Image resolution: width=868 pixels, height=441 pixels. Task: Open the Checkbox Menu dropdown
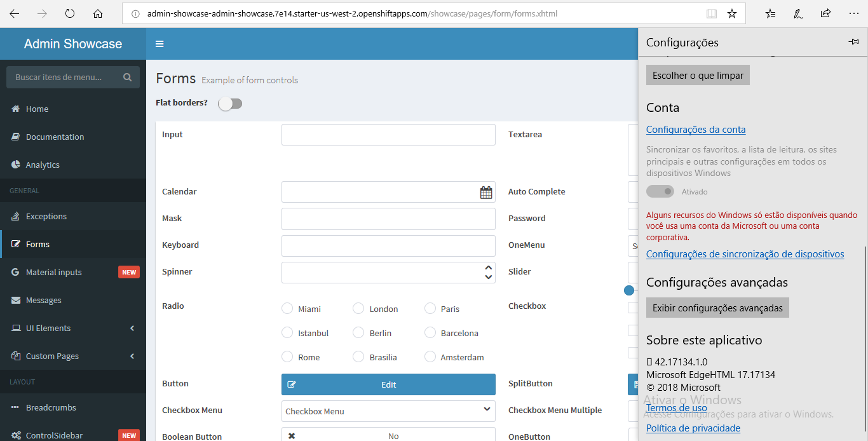click(x=388, y=411)
